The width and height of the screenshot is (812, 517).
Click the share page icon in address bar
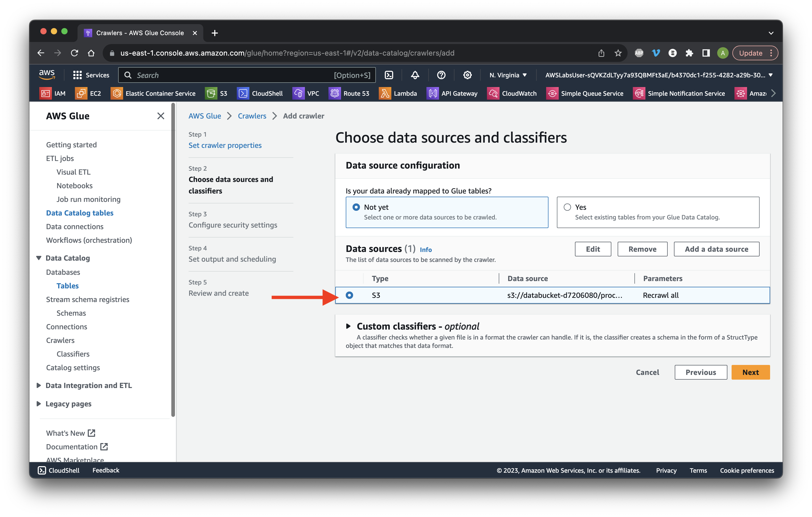click(x=601, y=53)
